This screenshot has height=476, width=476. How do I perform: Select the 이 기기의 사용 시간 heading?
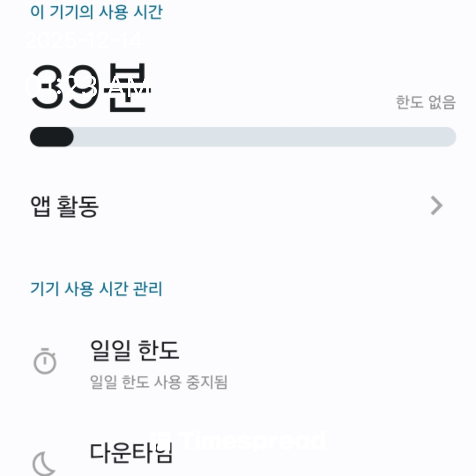[96, 12]
